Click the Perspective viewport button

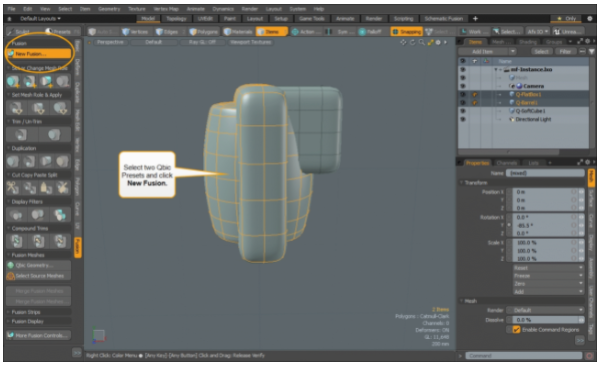click(110, 42)
